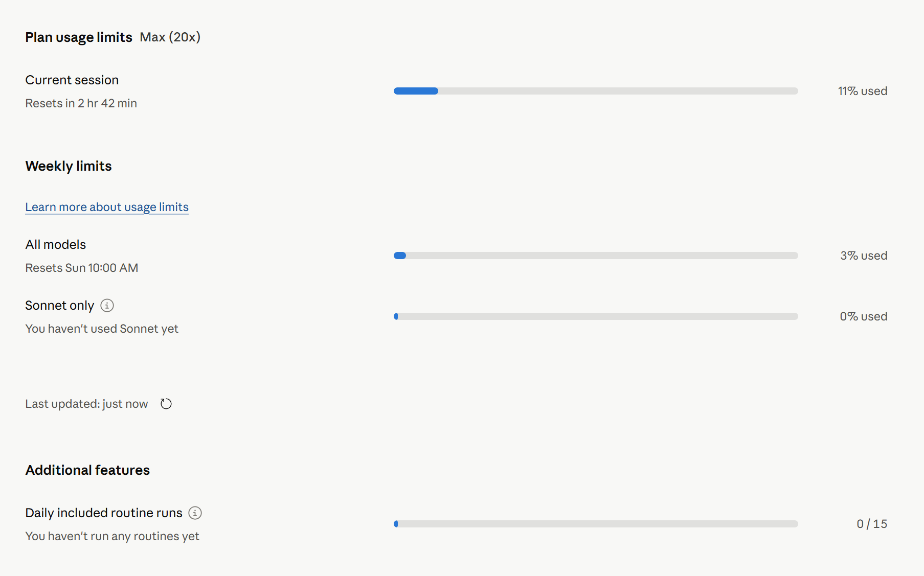
Task: Click Resets Sun 10:00 AM text
Action: click(x=82, y=268)
